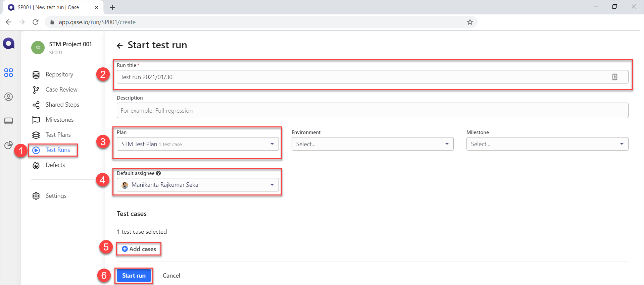Click the Default assignee help icon
The image size is (644, 285).
click(158, 173)
